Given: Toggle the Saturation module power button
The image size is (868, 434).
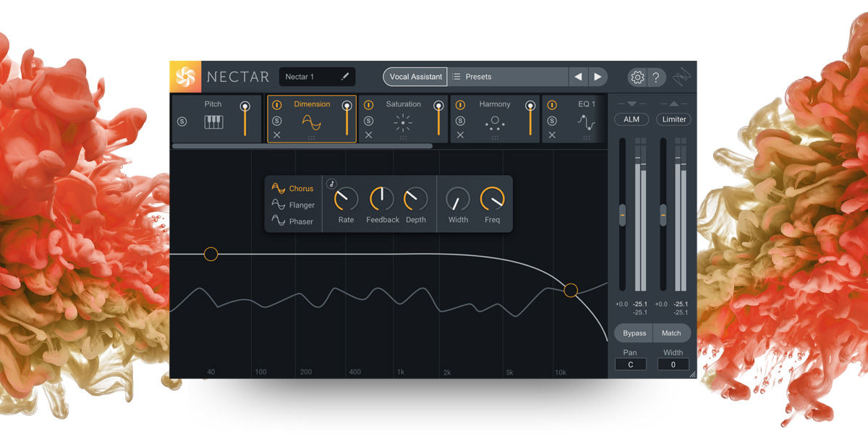Looking at the screenshot, I should pos(368,105).
